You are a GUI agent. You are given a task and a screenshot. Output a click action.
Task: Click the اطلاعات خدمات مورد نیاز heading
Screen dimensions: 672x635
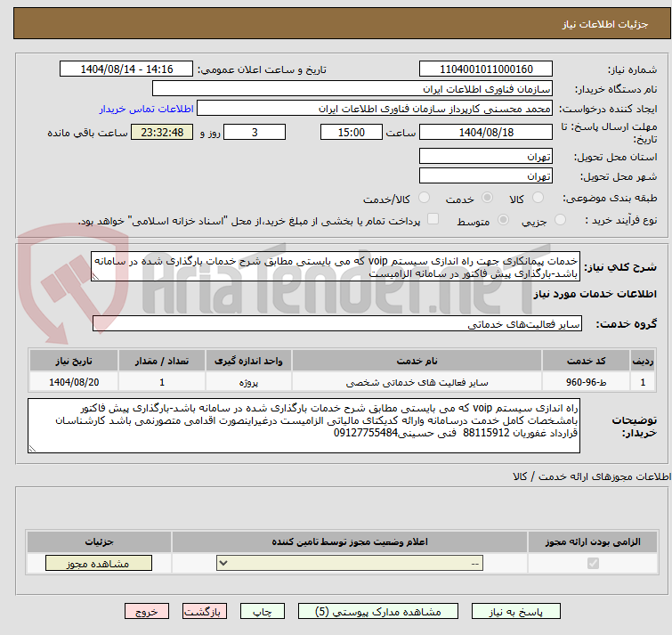click(x=595, y=294)
